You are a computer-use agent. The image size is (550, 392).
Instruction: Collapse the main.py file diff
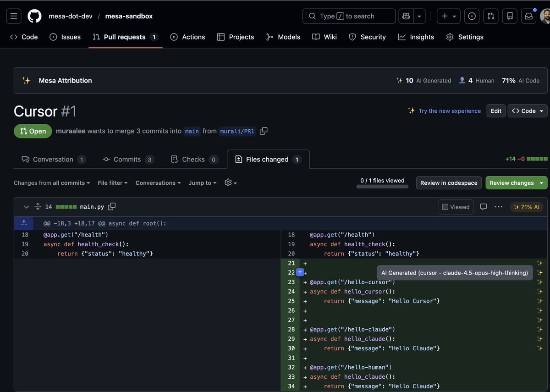click(x=27, y=207)
